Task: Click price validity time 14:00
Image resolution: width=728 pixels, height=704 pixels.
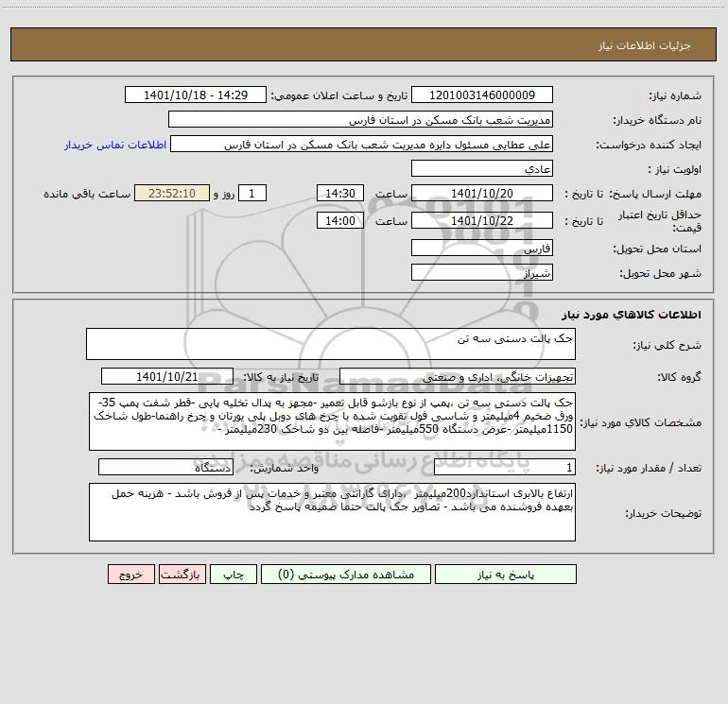Action: point(339,220)
